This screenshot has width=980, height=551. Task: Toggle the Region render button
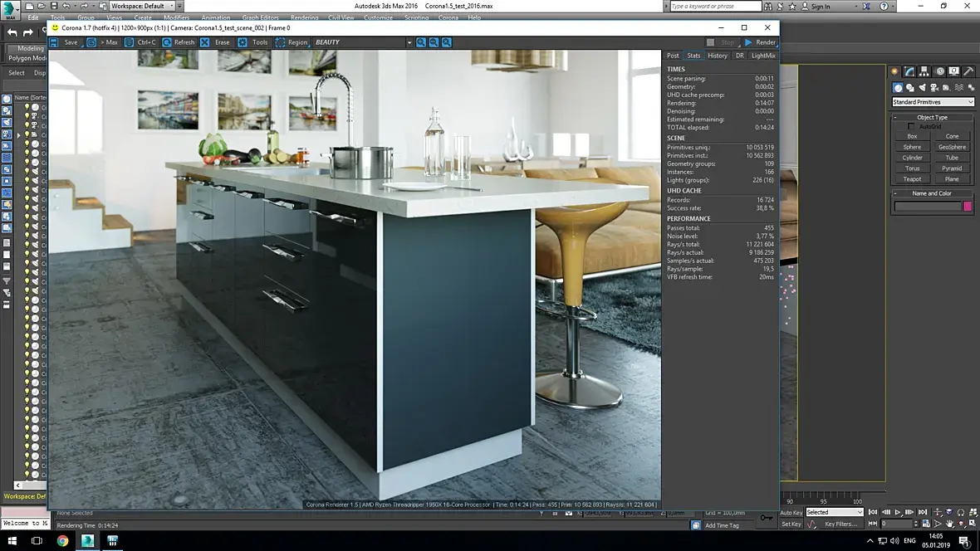click(292, 42)
